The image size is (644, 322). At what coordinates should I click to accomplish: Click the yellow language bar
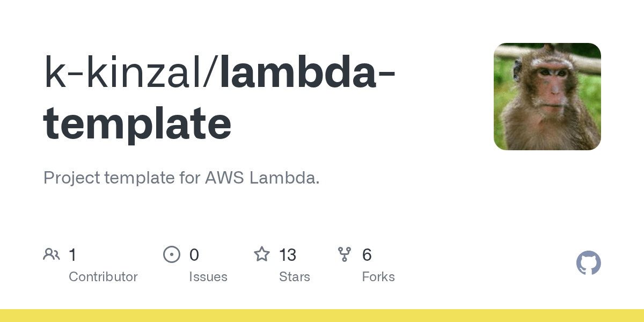tap(322, 316)
